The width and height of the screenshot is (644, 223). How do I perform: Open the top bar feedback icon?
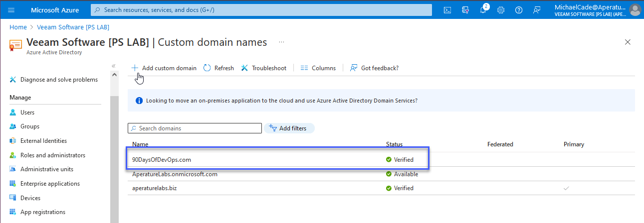tap(537, 10)
